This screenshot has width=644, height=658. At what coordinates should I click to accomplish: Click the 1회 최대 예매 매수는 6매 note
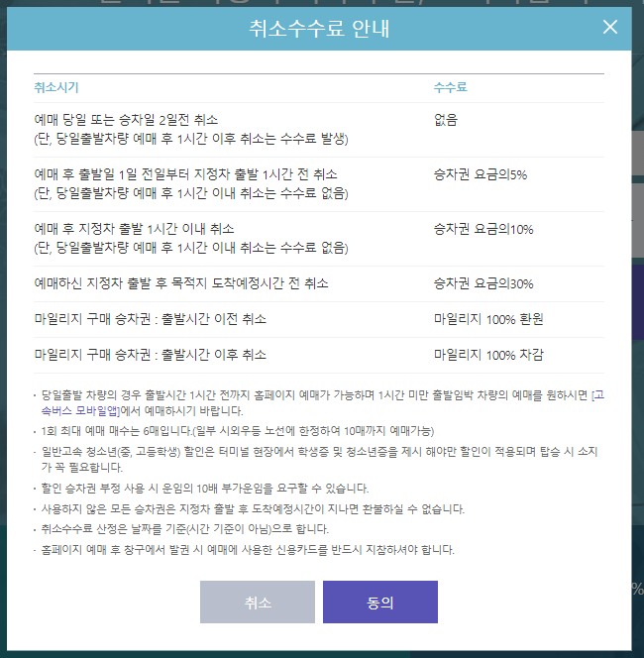pyautogui.click(x=238, y=431)
